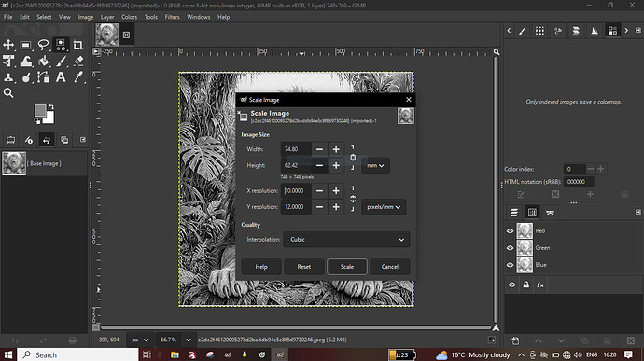Open the Histogram tab in right dock
Screen dimensions: 644x361
coord(595,31)
